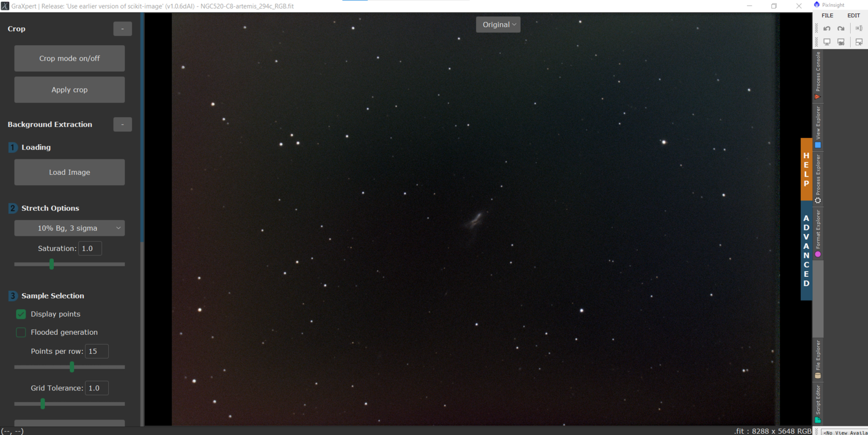
Task: Click the image dimensions '8288 x 5648 RGB' text
Action: [782, 431]
